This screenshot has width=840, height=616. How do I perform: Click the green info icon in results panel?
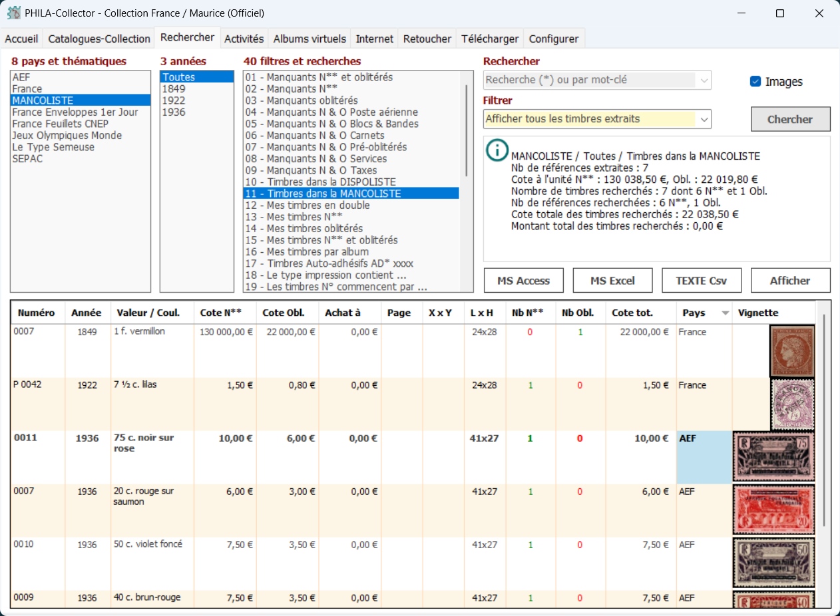[497, 150]
